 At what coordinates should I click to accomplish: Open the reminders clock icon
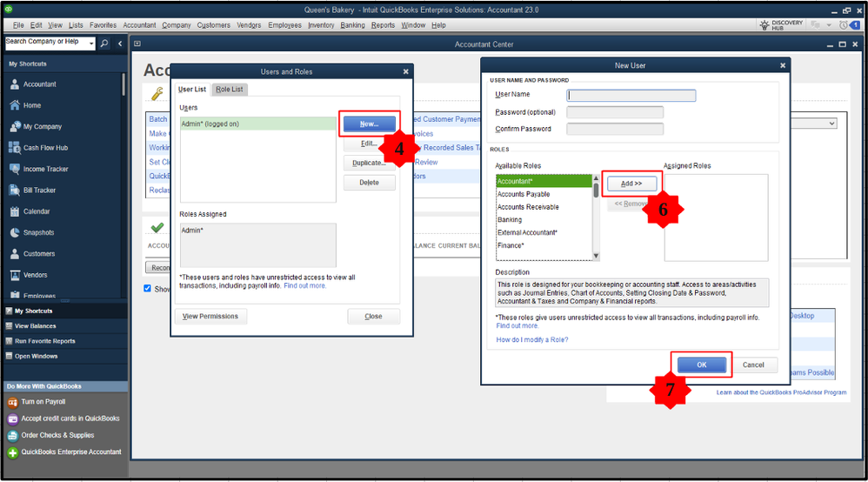[x=843, y=25]
